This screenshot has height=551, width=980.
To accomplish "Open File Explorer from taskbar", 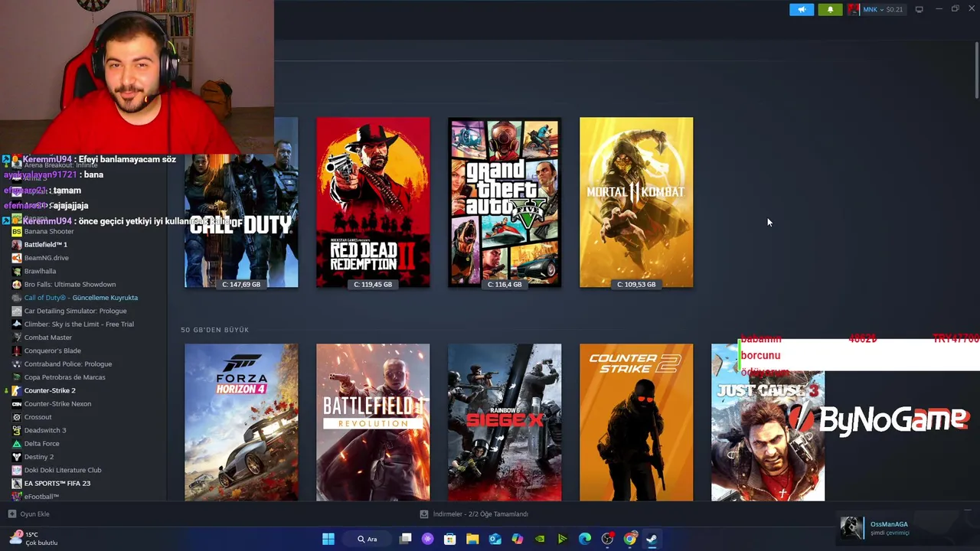I will tap(472, 539).
